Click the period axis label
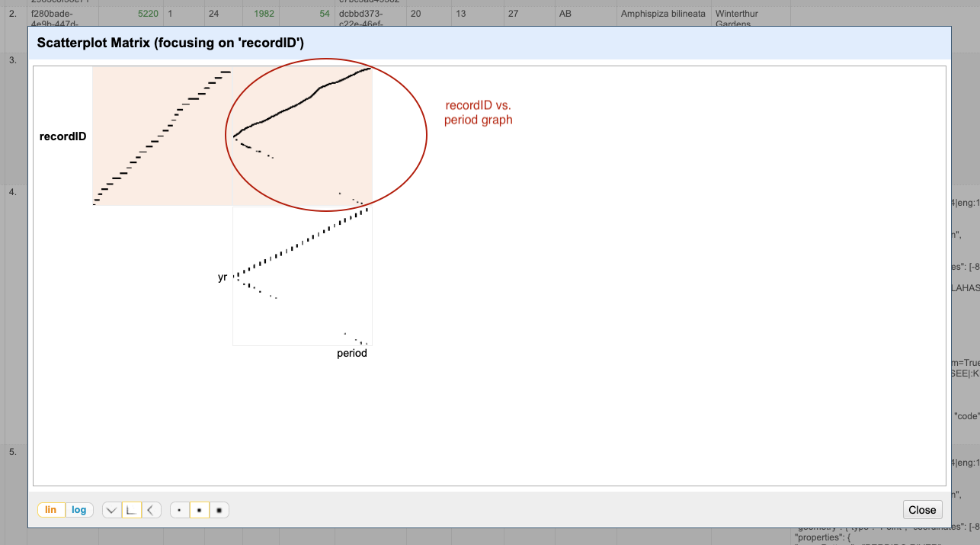980x545 pixels. (x=352, y=353)
